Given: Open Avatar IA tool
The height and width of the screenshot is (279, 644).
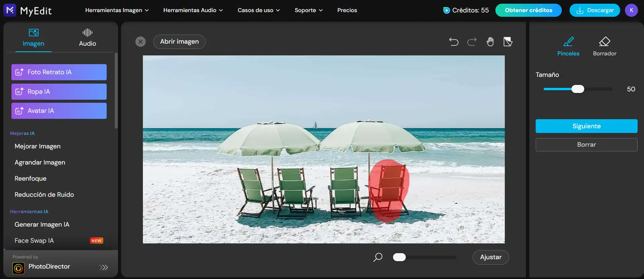Looking at the screenshot, I should pyautogui.click(x=59, y=111).
